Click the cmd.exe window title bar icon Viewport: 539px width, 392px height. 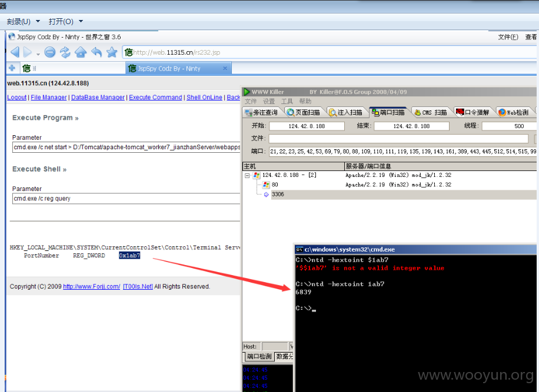(300, 250)
